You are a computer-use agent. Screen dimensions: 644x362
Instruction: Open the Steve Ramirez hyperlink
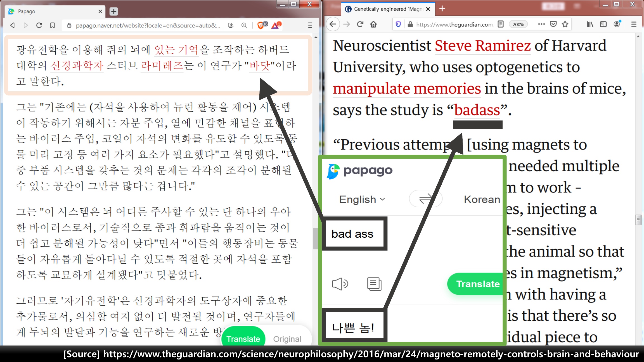tap(483, 46)
